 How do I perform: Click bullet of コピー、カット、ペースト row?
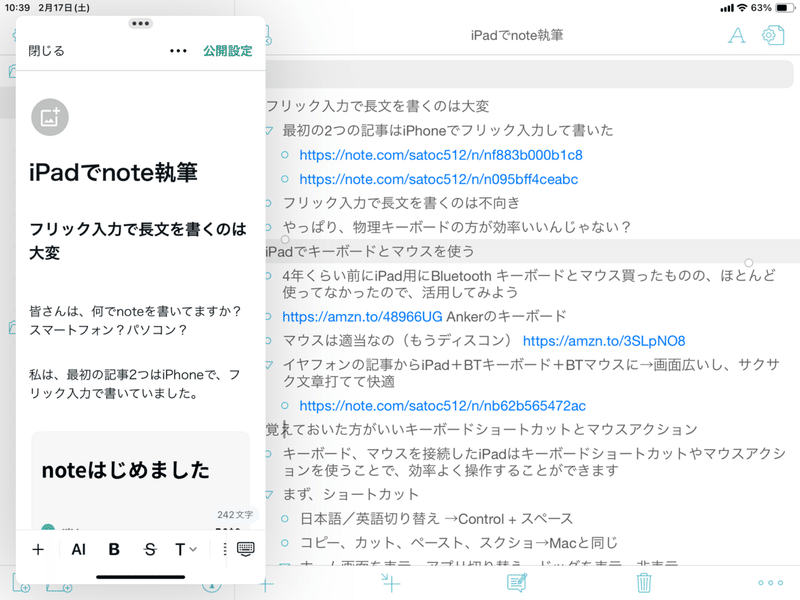285,543
